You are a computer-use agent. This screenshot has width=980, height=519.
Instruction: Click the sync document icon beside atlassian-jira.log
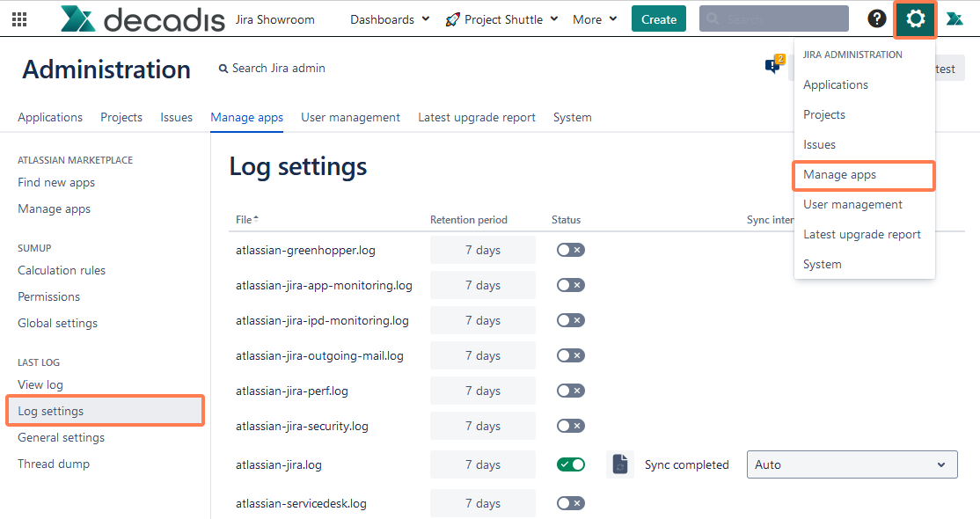click(x=620, y=464)
